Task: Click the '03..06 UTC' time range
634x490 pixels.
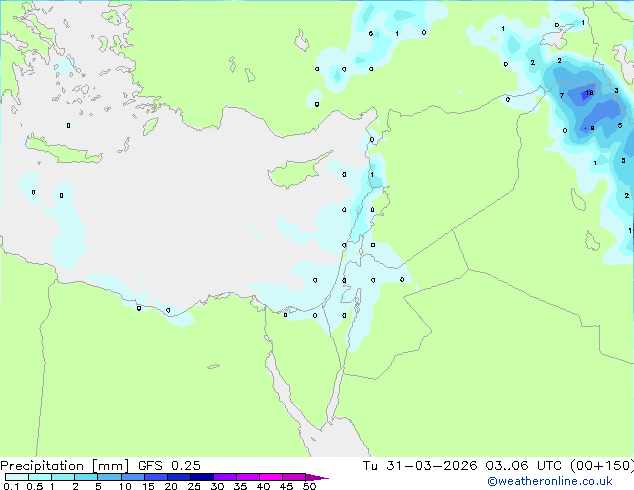Action: [523, 466]
